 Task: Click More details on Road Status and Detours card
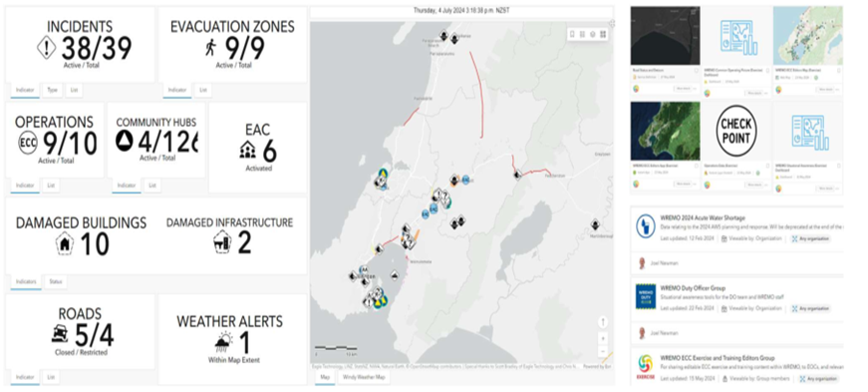pyautogui.click(x=682, y=89)
